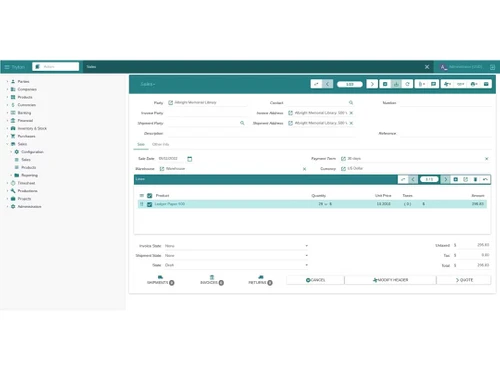This screenshot has width=500, height=375.
Task: Switch view in the Sales toolbar
Action: pyautogui.click(x=316, y=84)
